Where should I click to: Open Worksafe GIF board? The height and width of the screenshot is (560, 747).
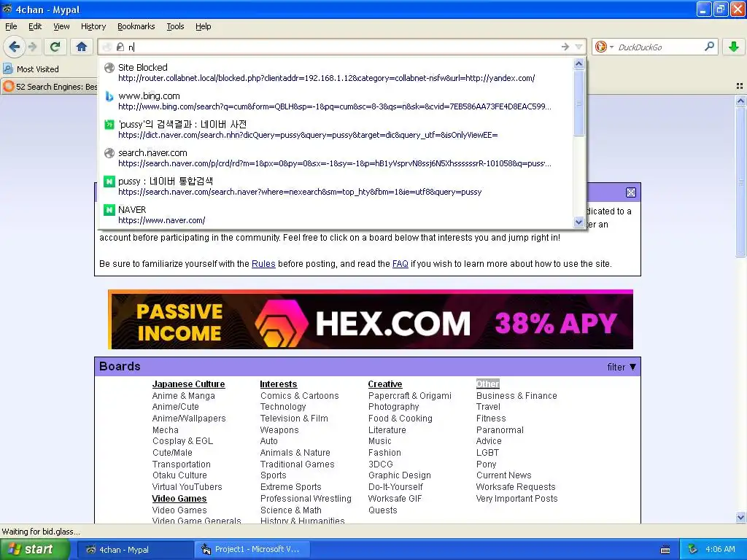(x=395, y=499)
